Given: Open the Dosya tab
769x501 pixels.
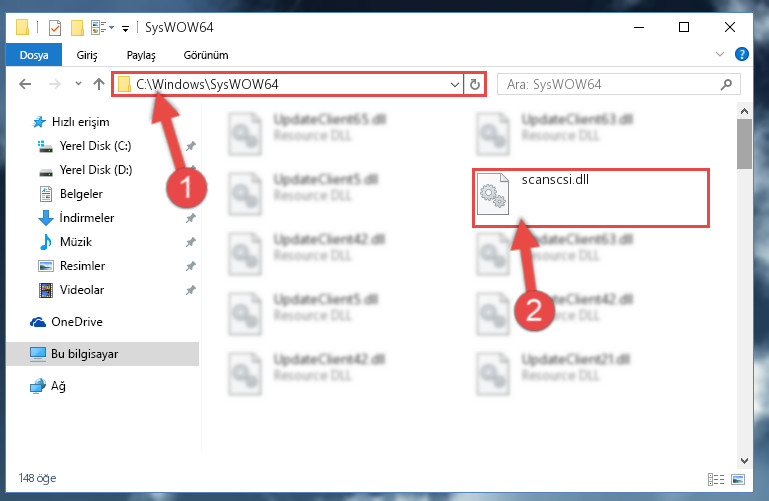Looking at the screenshot, I should 34,55.
